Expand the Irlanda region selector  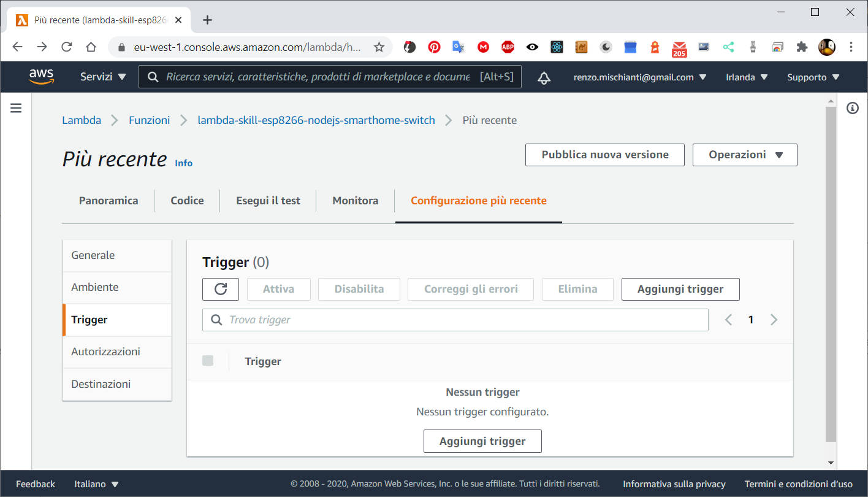[x=745, y=77]
